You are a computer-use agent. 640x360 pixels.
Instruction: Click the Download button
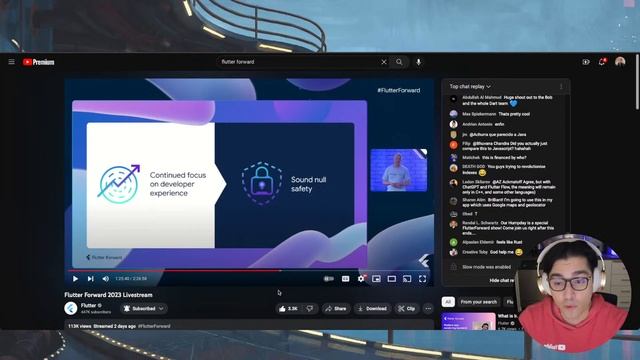[x=372, y=309]
